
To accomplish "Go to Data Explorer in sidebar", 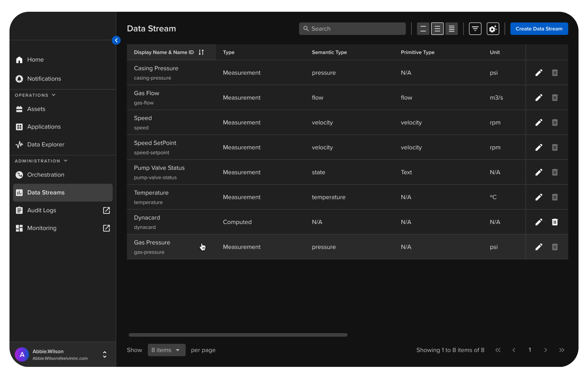I will pyautogui.click(x=46, y=144).
